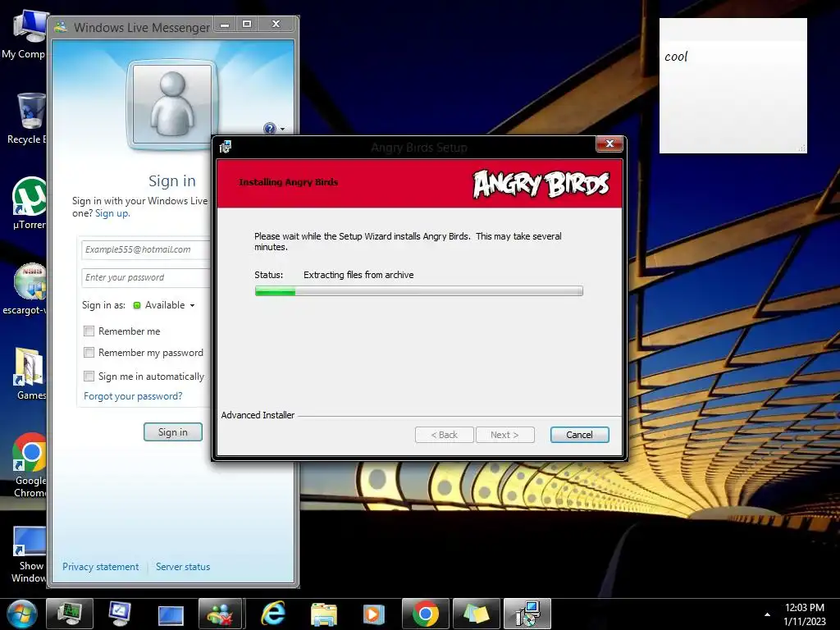Click the disabled Back button in installer
This screenshot has width=840, height=630.
444,435
